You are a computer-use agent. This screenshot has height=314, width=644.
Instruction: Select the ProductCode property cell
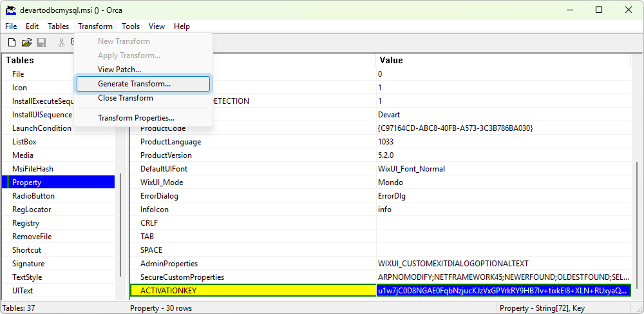(253, 129)
